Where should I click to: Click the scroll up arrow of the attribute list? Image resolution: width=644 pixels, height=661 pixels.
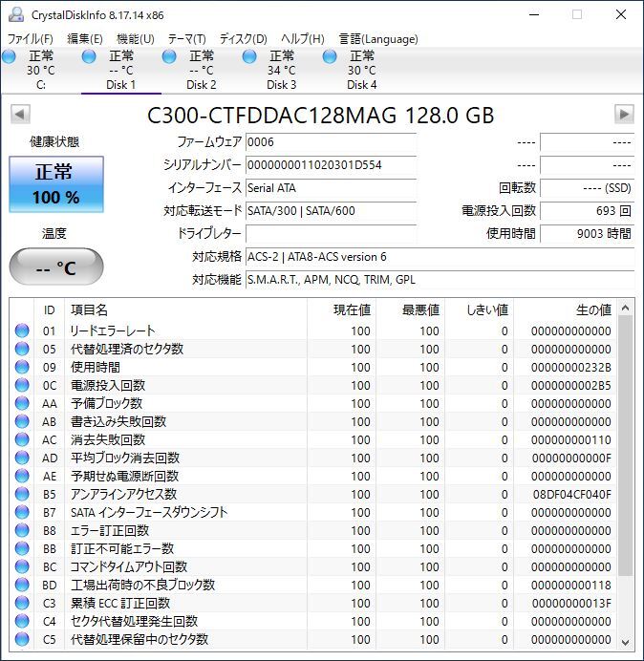click(626, 309)
